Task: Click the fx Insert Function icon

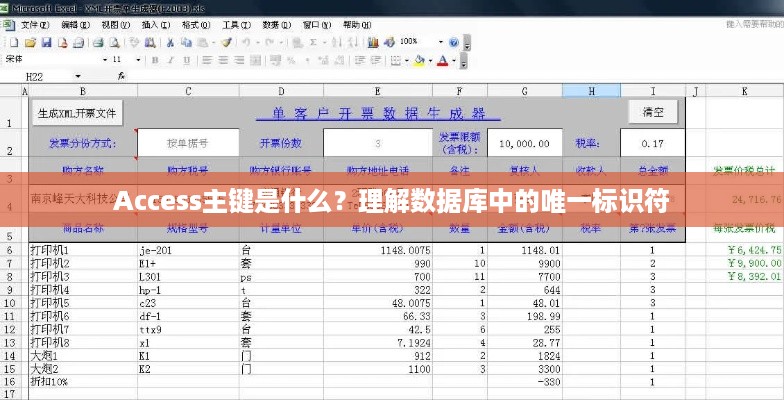Action: point(122,76)
